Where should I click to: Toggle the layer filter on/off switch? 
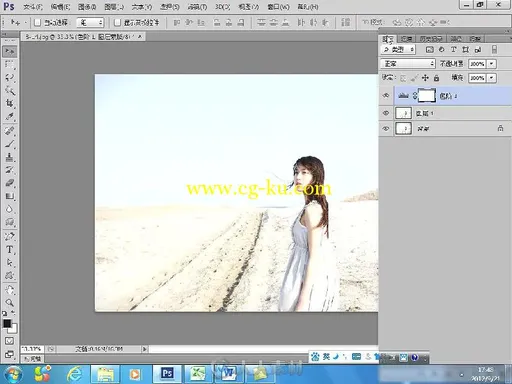click(x=494, y=50)
